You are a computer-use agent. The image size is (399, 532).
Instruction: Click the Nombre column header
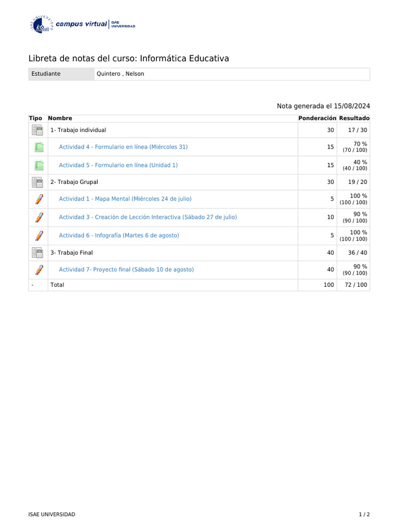(60, 118)
